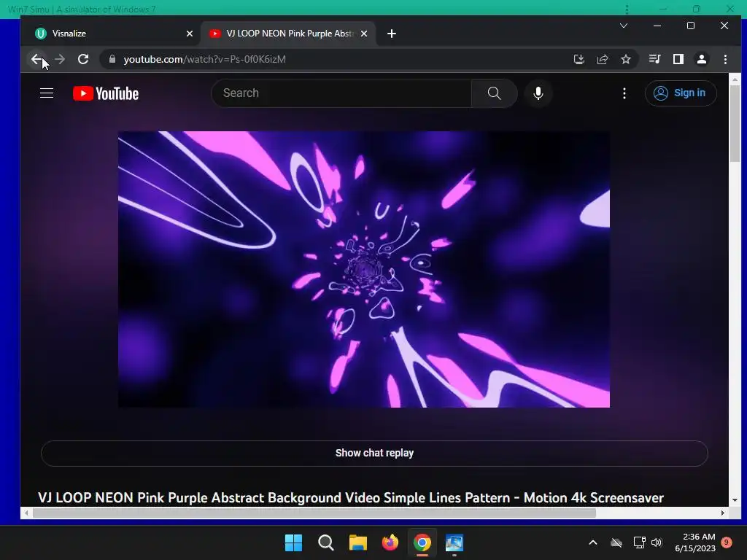Screen dimensions: 747x560
Task: Go back using the browser back arrow
Action: click(x=36, y=59)
